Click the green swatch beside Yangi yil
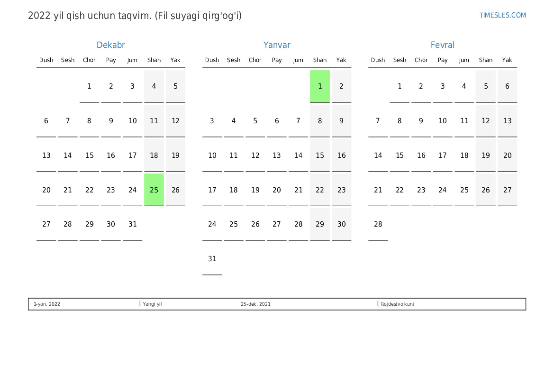The width and height of the screenshot is (554, 392). (x=140, y=304)
